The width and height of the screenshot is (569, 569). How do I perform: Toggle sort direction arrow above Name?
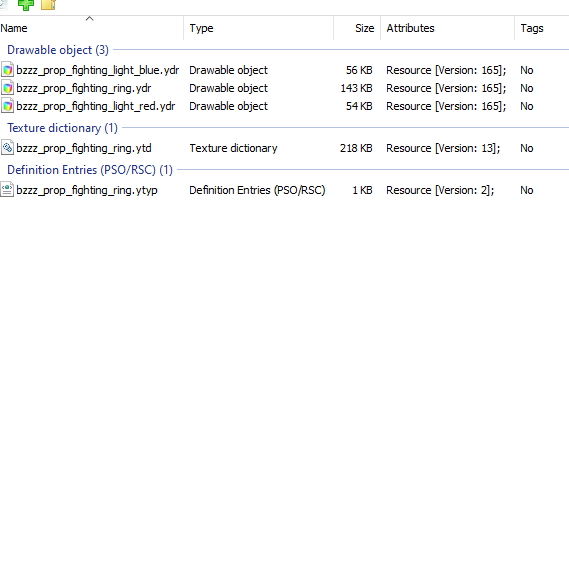[x=90, y=19]
